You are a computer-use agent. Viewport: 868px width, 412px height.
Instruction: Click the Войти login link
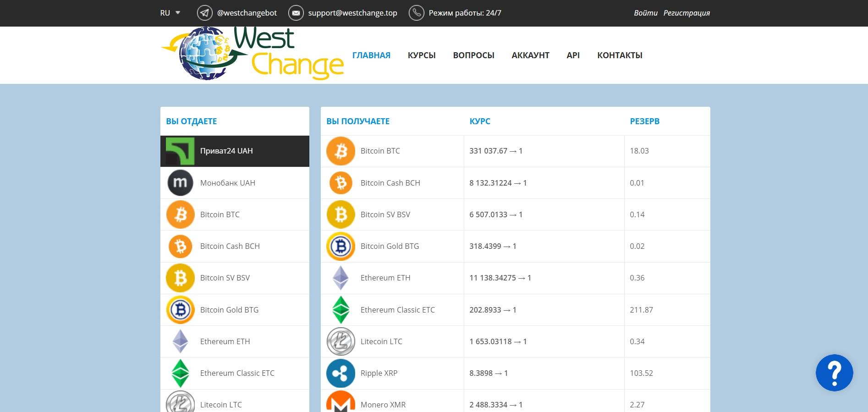pyautogui.click(x=646, y=13)
